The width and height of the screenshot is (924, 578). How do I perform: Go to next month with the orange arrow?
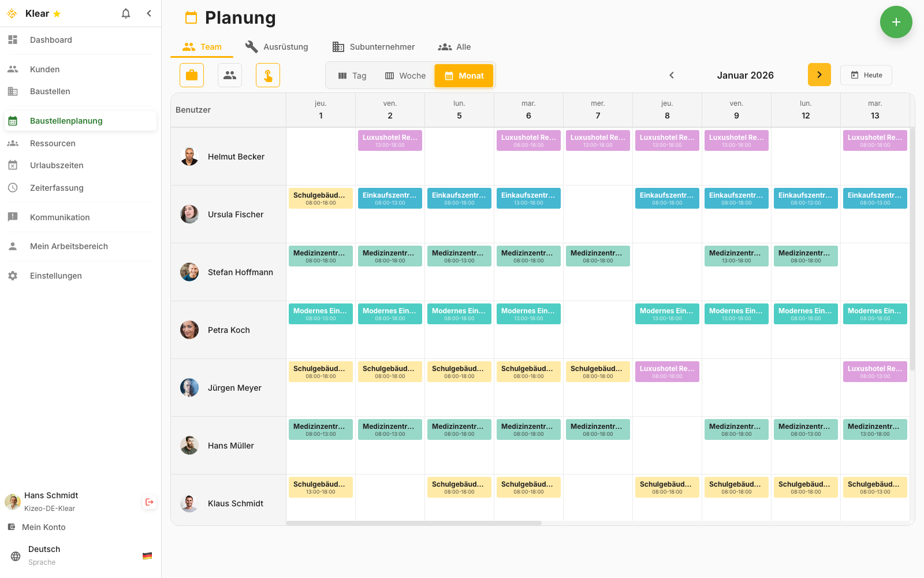(x=819, y=75)
